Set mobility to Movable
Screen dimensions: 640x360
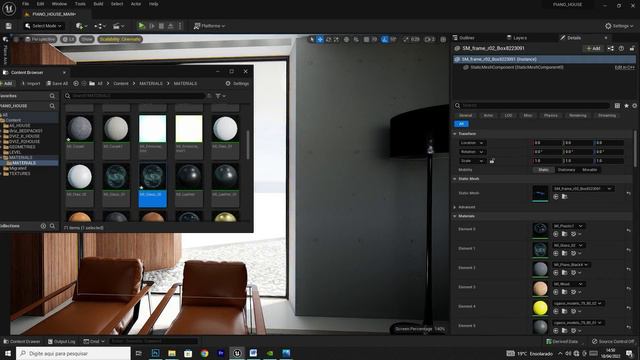tap(589, 170)
